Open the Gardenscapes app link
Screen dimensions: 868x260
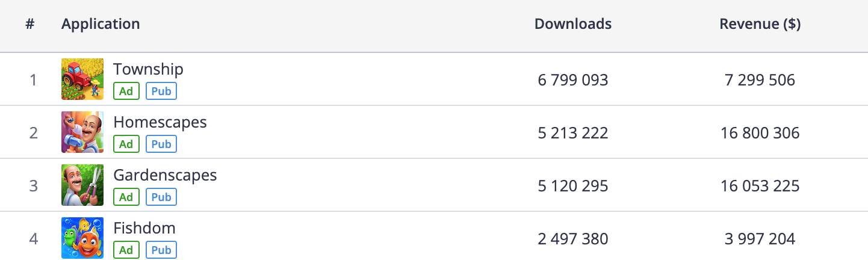tap(165, 175)
